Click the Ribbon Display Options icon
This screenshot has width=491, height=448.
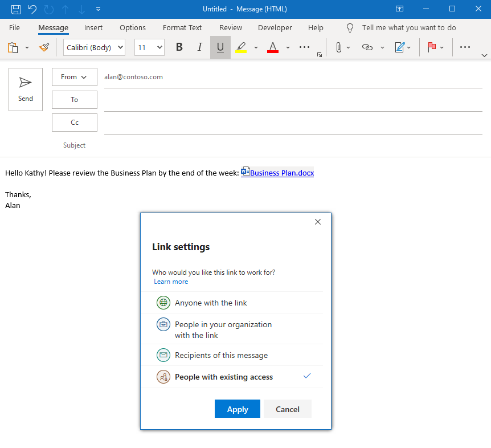(x=399, y=9)
